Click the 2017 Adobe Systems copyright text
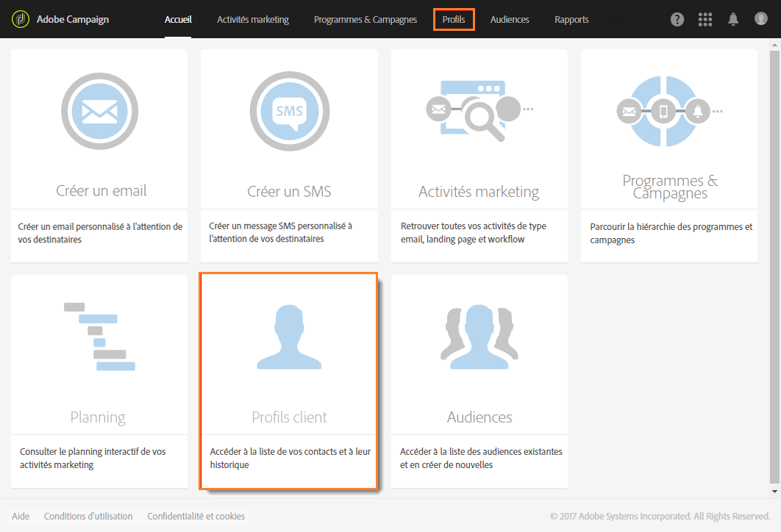The image size is (781, 532). (x=660, y=516)
